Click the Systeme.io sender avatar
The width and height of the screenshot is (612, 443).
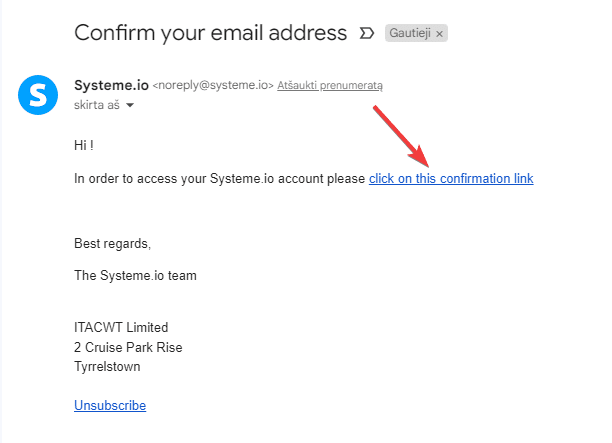[38, 95]
